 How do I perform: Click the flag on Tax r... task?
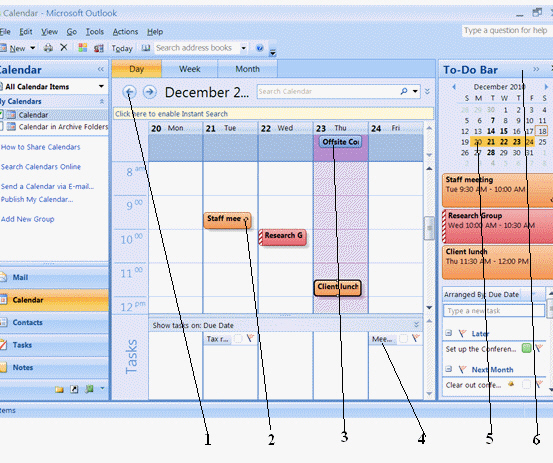click(250, 339)
